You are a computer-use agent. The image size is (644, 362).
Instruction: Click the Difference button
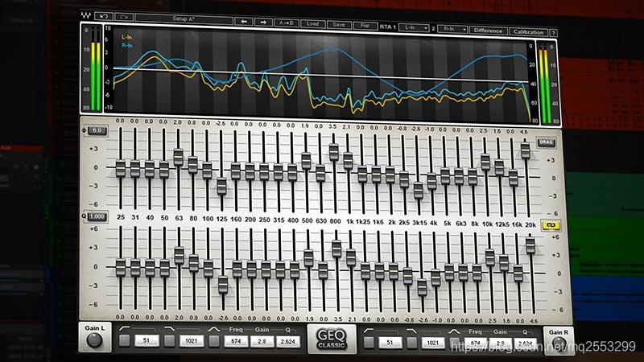pyautogui.click(x=488, y=31)
